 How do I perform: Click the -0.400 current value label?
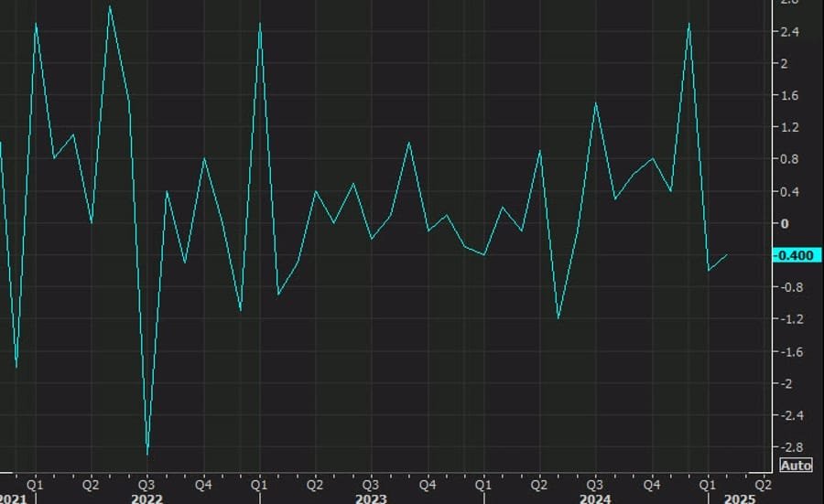click(x=793, y=255)
